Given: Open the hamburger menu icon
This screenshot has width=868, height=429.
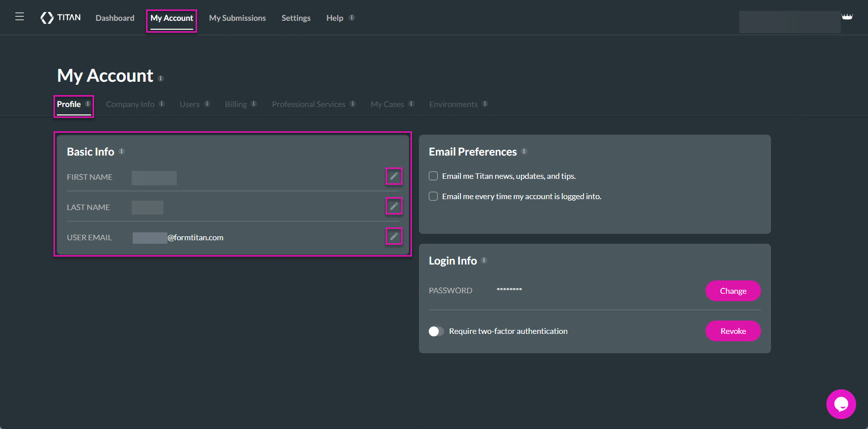Looking at the screenshot, I should pyautogui.click(x=20, y=17).
